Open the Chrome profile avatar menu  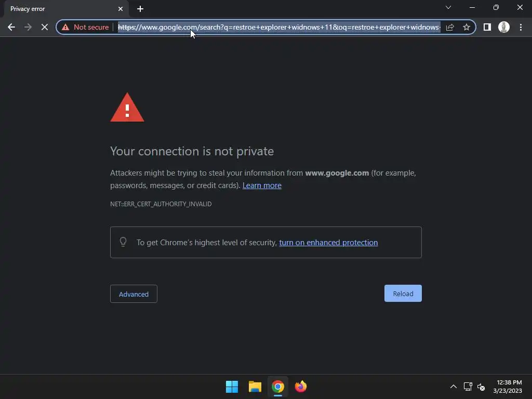(504, 27)
